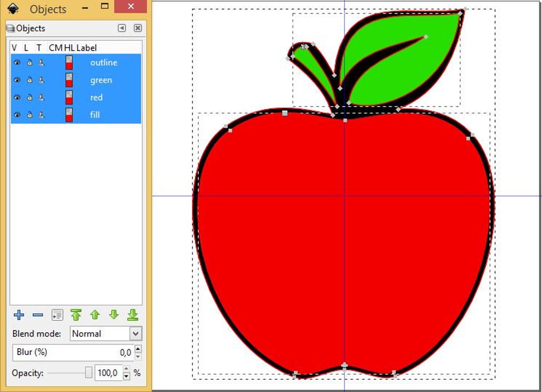Collapse the Objects dialog with the left arrow
This screenshot has height=392, width=542.
coord(121,28)
